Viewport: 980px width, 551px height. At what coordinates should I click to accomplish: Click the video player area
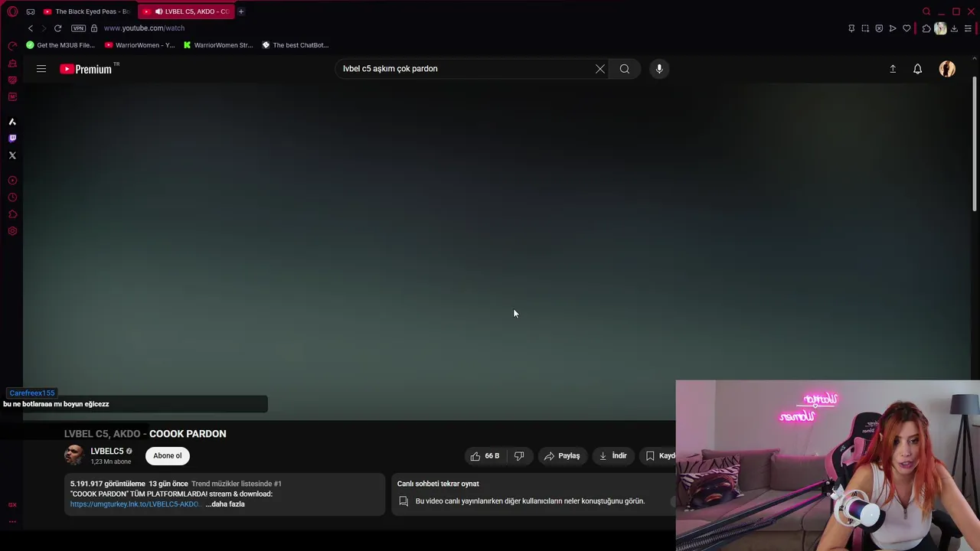tap(498, 253)
